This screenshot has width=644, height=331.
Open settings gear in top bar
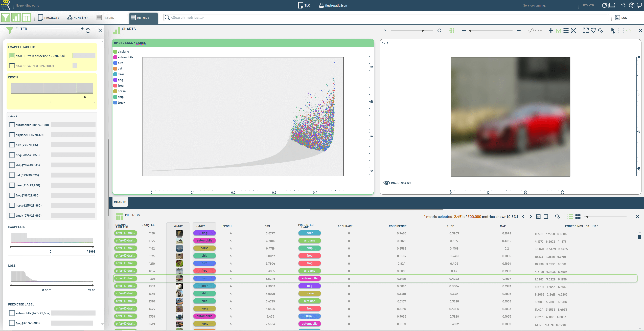click(632, 5)
